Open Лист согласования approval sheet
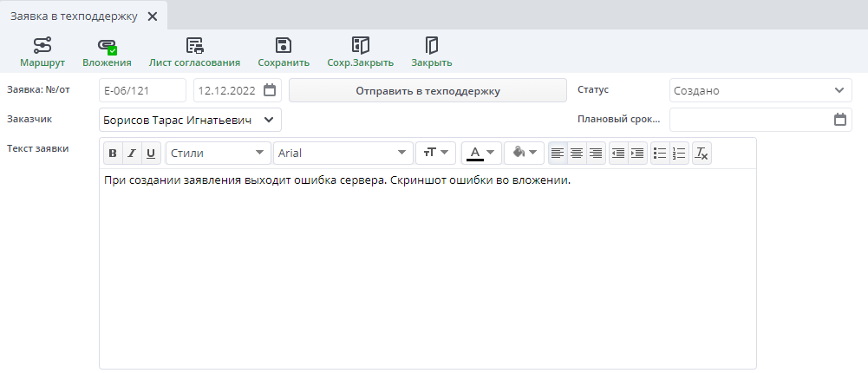868x373 pixels. pos(194,53)
